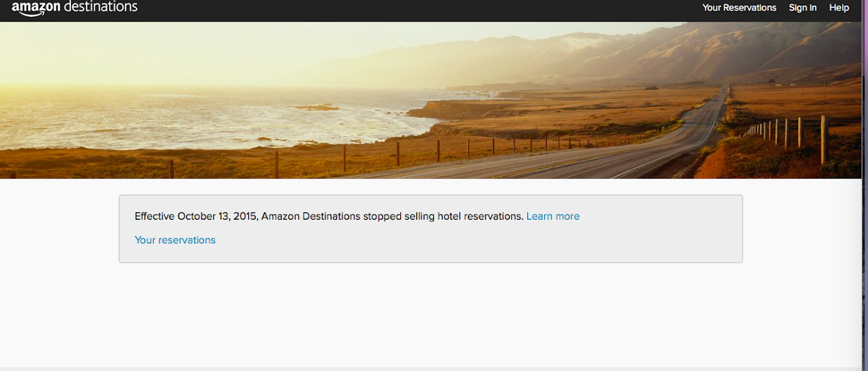868x371 pixels.
Task: Open Your Reservations in the top bar
Action: [739, 7]
